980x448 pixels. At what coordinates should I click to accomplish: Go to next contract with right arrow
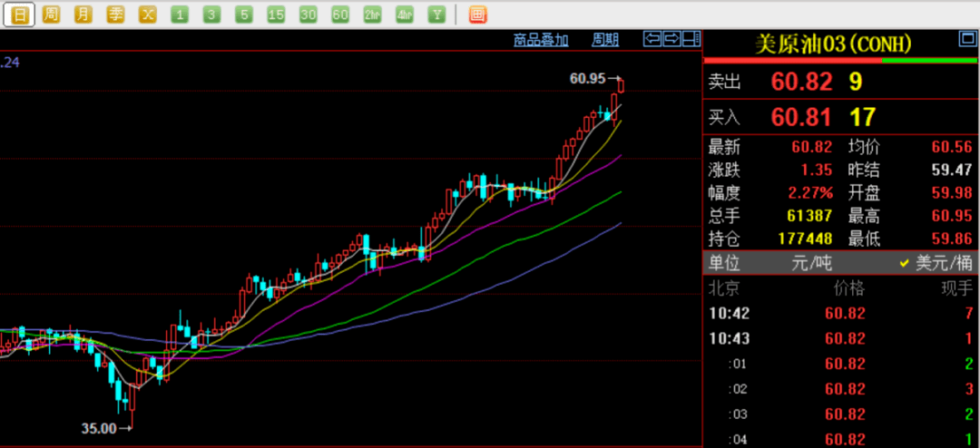click(671, 40)
